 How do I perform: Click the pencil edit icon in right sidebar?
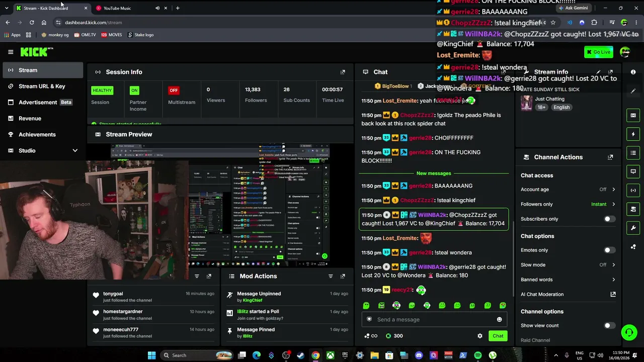633,91
